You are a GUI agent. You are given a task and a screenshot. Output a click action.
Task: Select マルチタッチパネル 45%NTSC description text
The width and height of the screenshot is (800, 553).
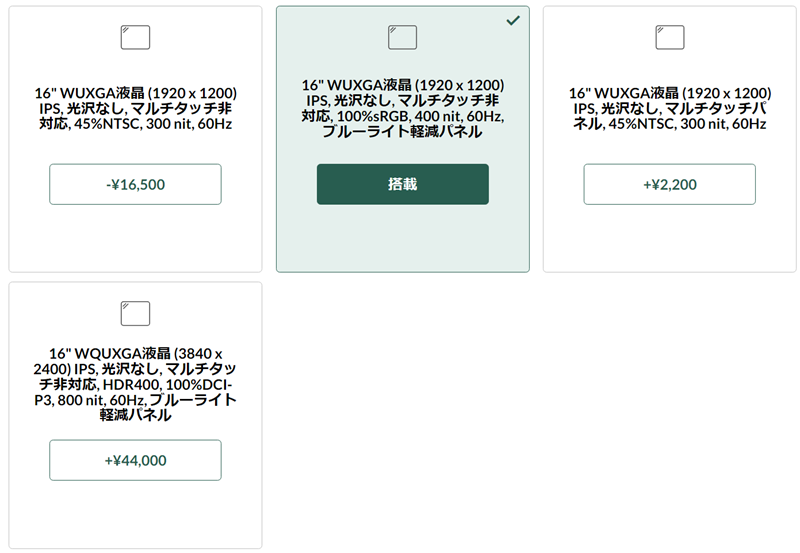670,108
